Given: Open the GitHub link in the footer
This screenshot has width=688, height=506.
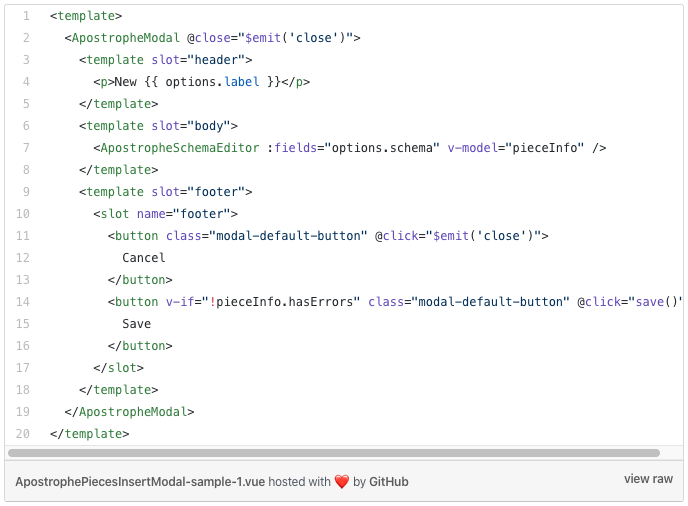Looking at the screenshot, I should click(388, 482).
